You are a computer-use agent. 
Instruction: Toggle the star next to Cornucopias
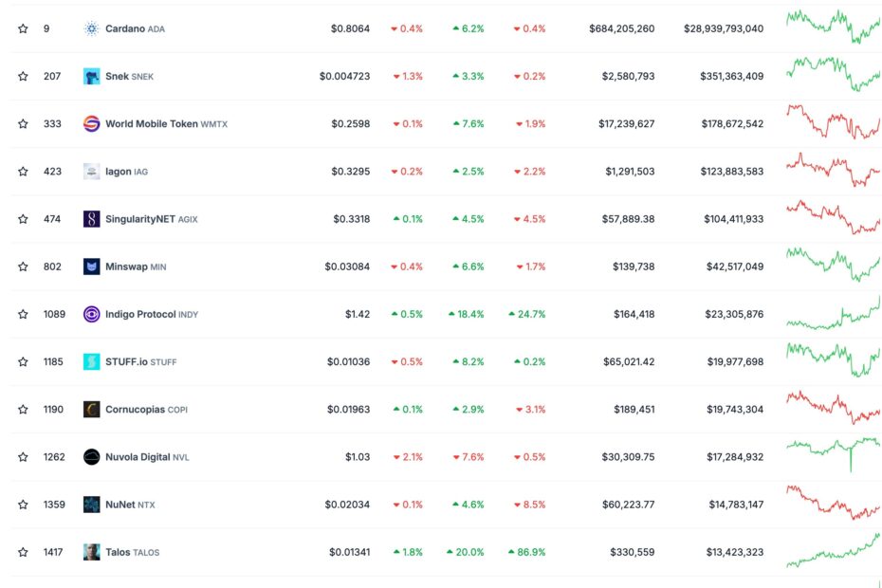click(23, 409)
